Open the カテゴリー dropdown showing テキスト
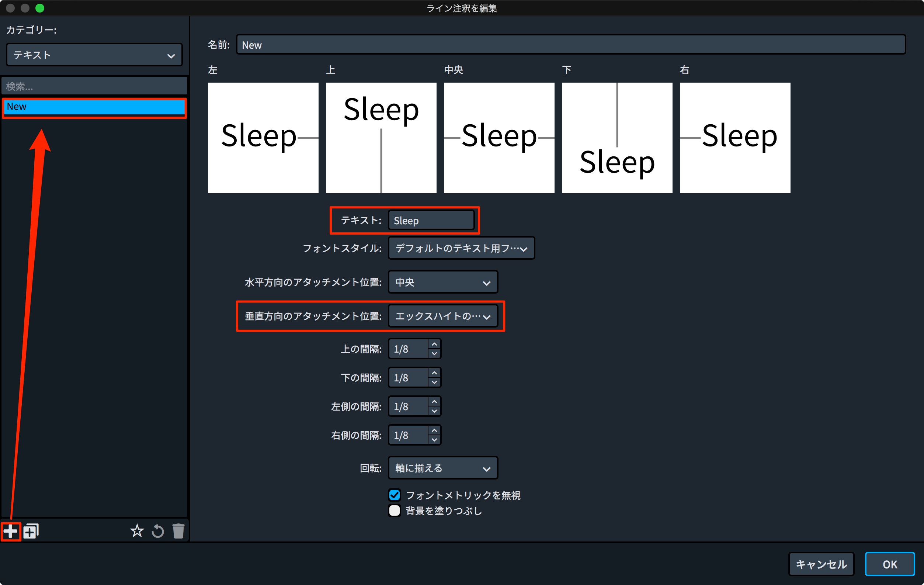Viewport: 924px width, 585px height. click(x=94, y=55)
